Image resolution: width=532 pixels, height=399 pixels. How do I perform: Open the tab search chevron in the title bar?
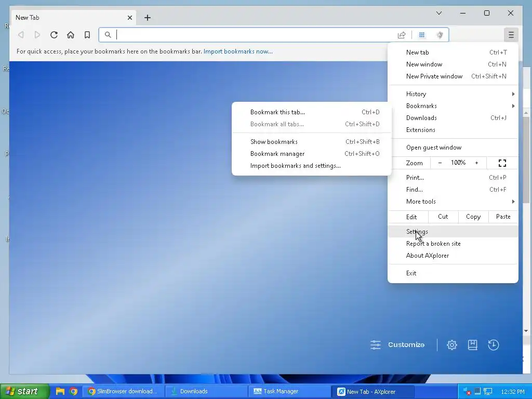pos(439,13)
